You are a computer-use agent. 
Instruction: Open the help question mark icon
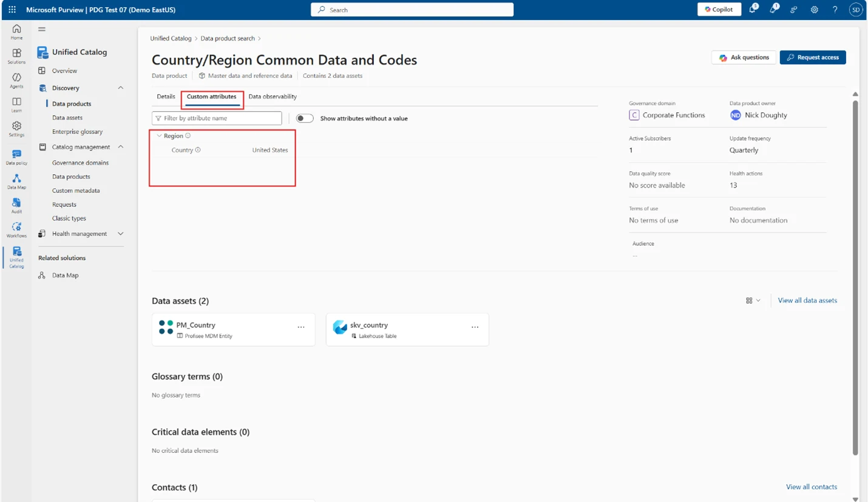835,10
